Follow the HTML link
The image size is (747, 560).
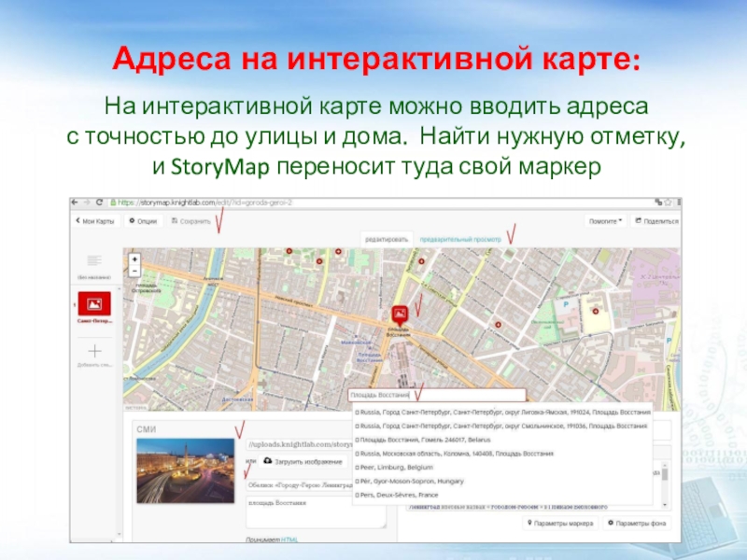point(289,539)
